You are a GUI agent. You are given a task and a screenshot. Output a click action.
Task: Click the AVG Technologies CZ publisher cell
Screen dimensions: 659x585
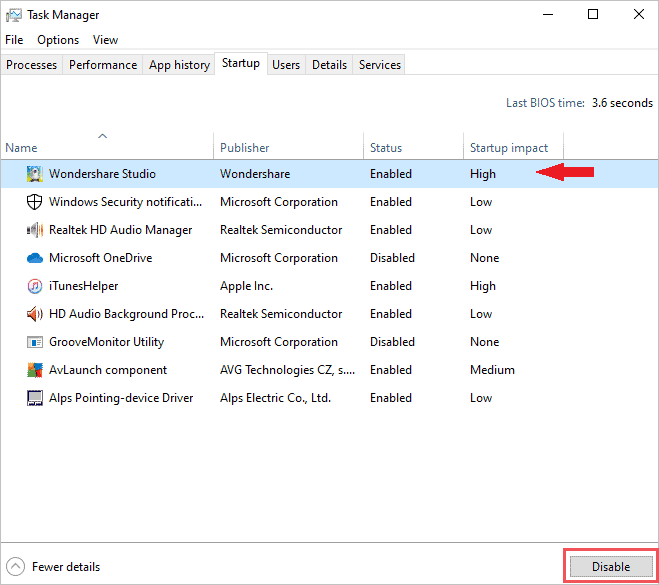[287, 370]
